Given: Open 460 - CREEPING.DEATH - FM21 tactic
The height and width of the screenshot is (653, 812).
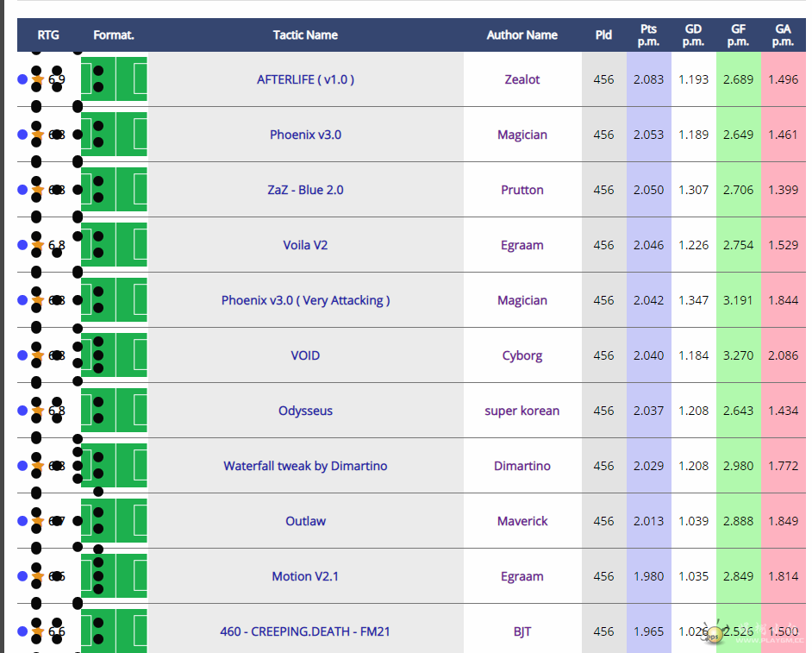Looking at the screenshot, I should point(305,631).
